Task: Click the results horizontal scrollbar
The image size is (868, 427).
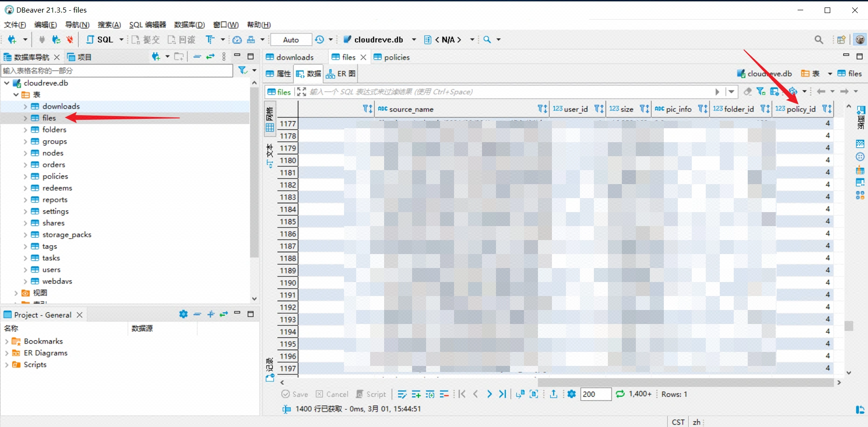Action: coord(685,382)
